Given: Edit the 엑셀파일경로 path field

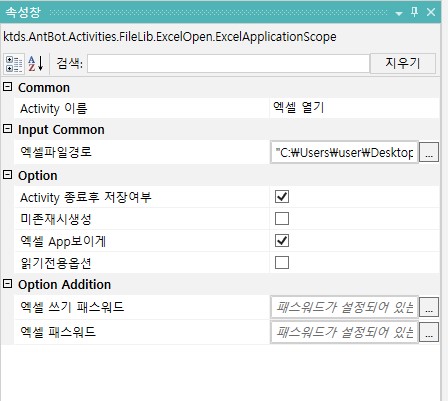Looking at the screenshot, I should [344, 153].
